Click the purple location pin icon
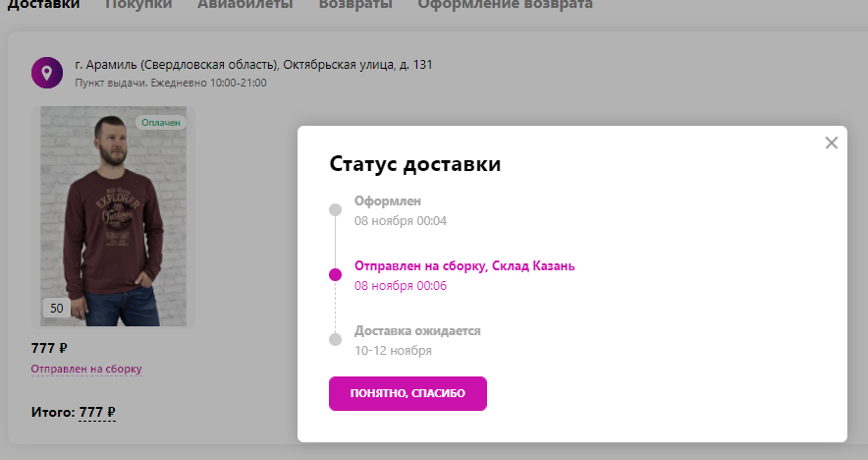Image resolution: width=868 pixels, height=460 pixels. click(x=47, y=73)
